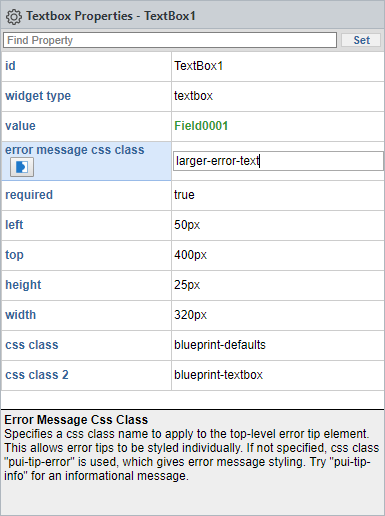Select the widget type property label
The height and width of the screenshot is (516, 385).
38,96
